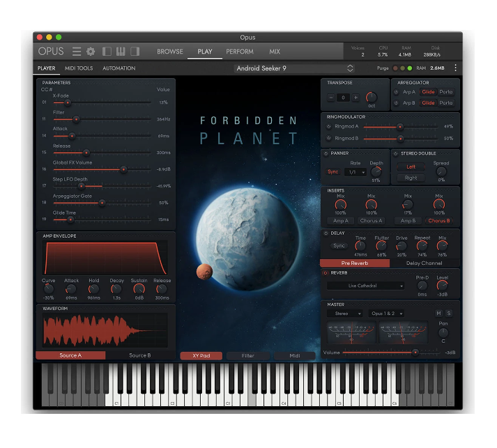The image size is (497, 448).
Task: Enable Arp A power toggle
Action: point(397,92)
